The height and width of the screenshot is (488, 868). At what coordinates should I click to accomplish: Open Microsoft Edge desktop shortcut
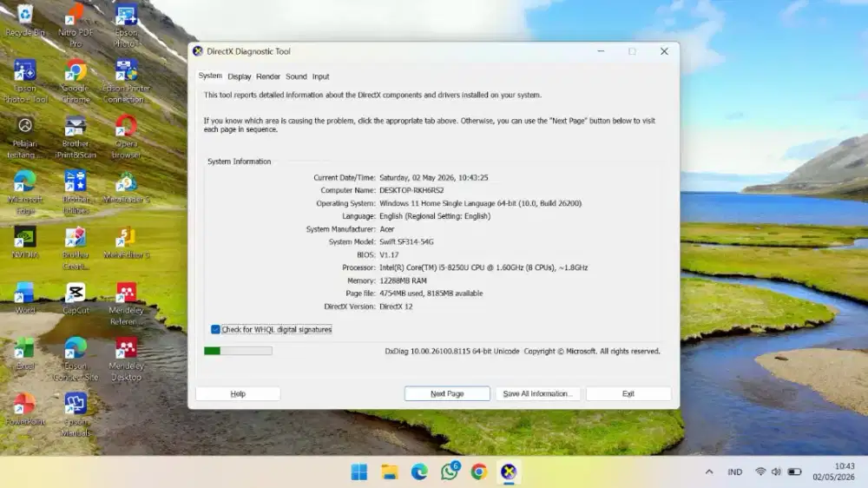point(25,192)
